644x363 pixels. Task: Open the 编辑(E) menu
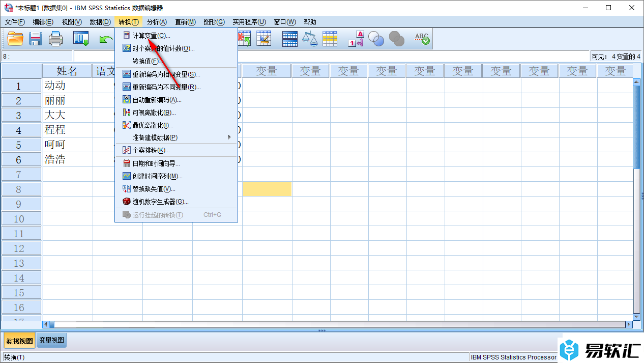(x=43, y=22)
